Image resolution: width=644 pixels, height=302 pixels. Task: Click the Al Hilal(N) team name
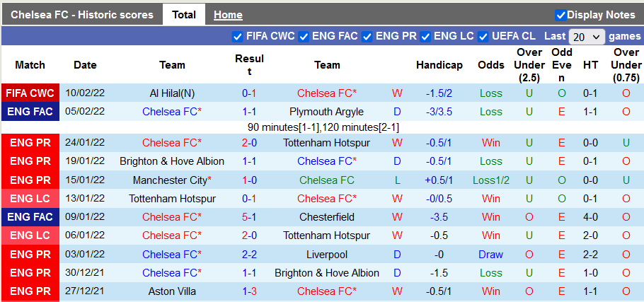coord(172,93)
